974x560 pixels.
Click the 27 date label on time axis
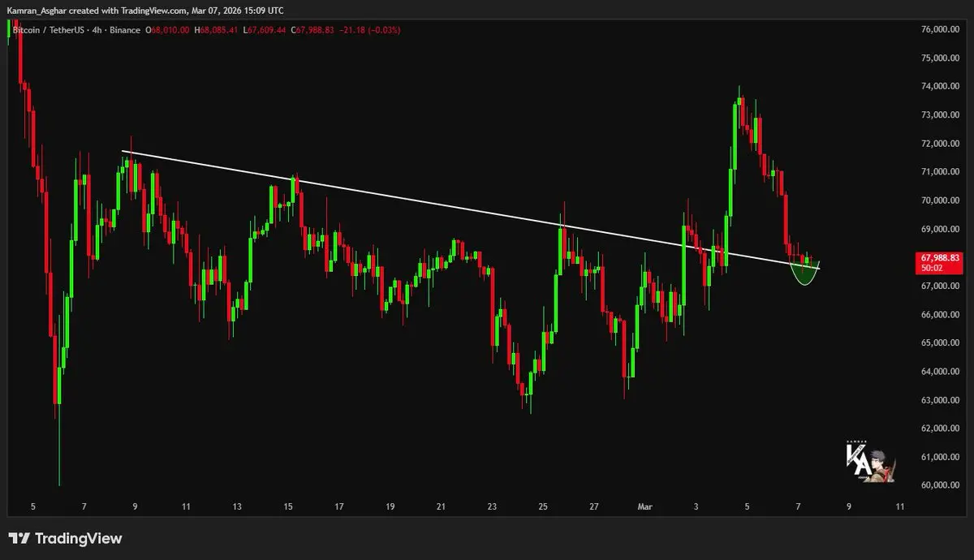[594, 506]
